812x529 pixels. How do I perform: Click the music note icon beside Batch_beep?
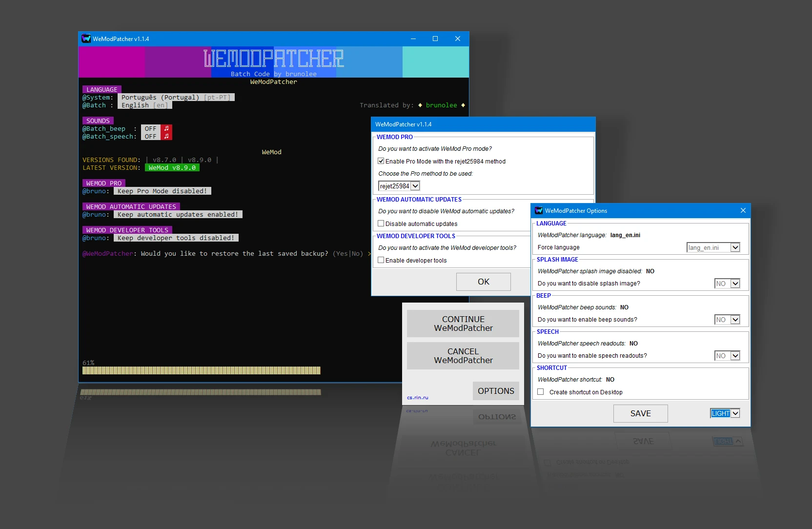166,128
